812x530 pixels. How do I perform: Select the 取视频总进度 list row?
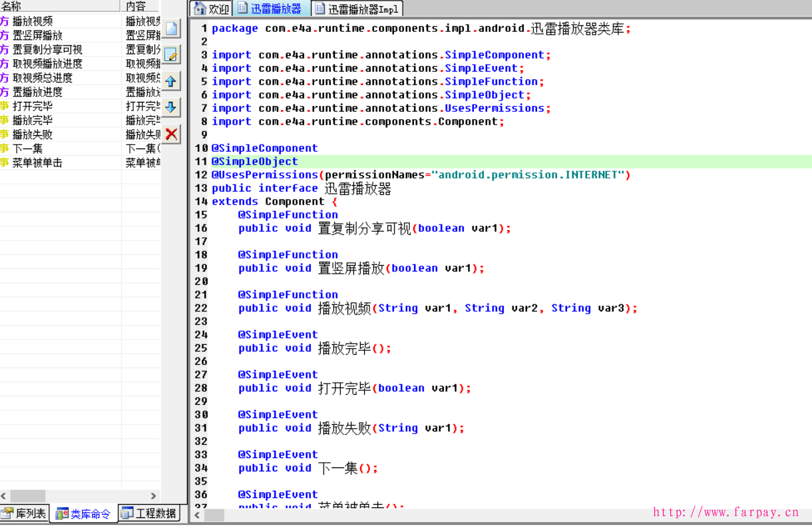[x=43, y=78]
